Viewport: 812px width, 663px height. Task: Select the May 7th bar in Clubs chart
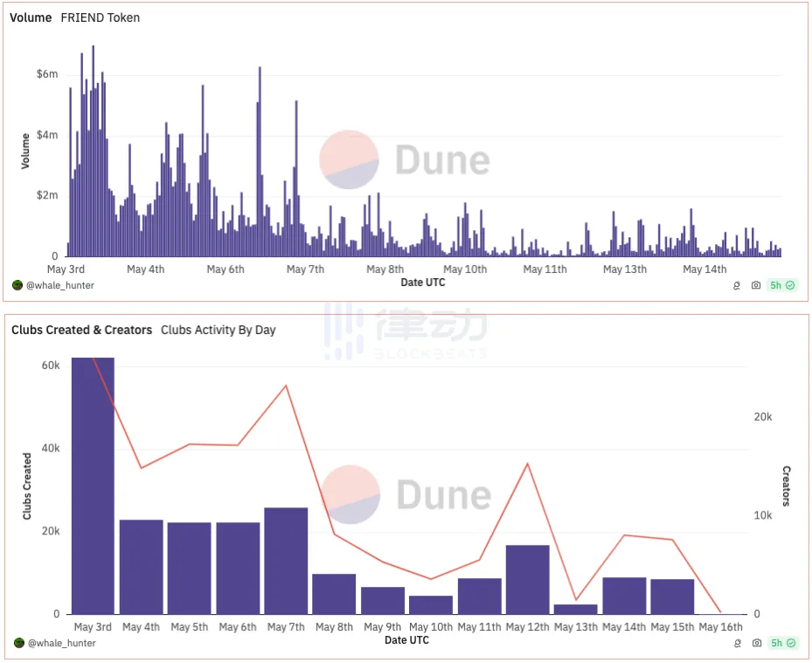(x=286, y=561)
